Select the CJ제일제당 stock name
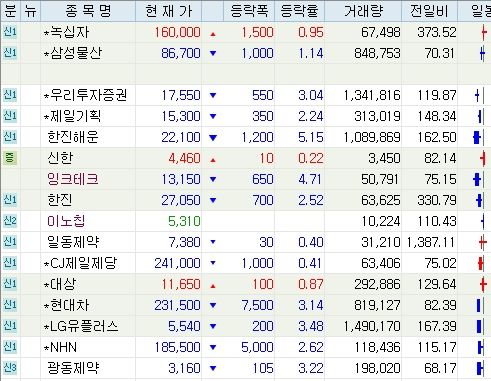The height and width of the screenshot is (381, 491). point(81,263)
